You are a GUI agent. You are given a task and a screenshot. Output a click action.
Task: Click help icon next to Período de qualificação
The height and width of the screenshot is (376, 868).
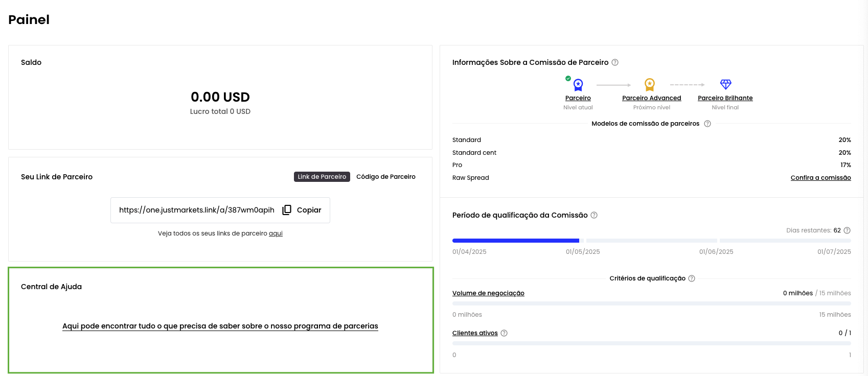[594, 215]
